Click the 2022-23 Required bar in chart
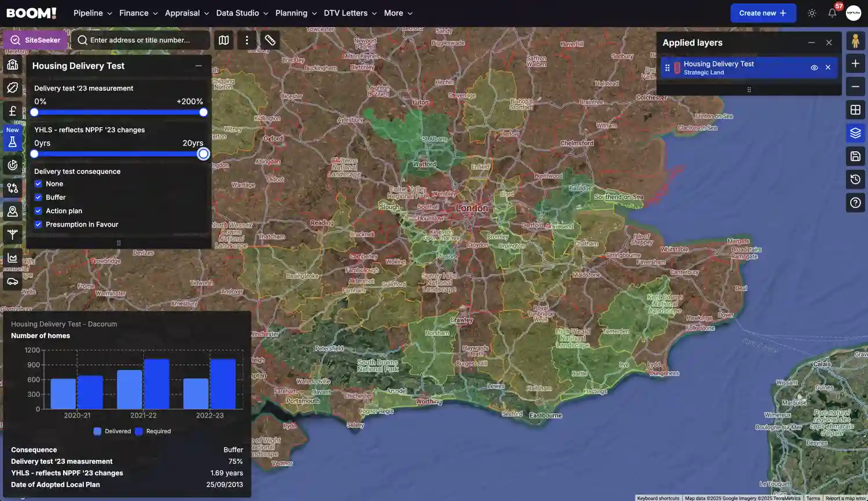868x501 pixels. click(223, 384)
